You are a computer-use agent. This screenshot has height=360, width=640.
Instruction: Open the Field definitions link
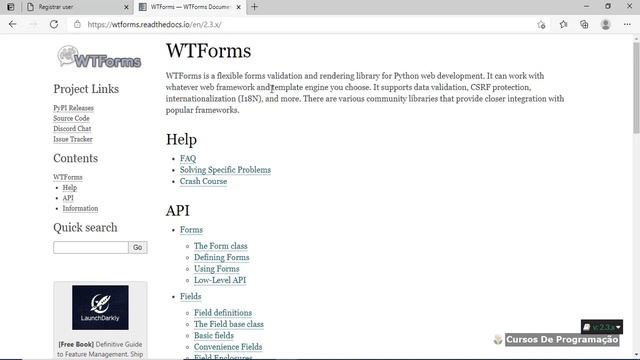click(x=223, y=313)
